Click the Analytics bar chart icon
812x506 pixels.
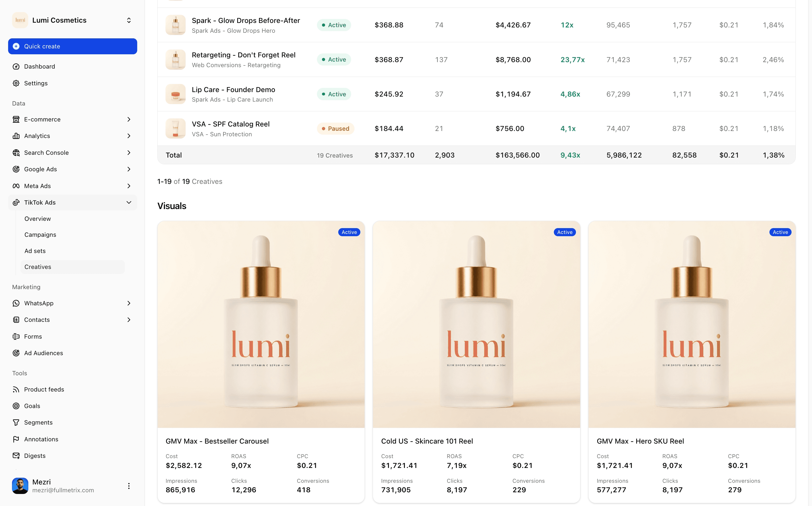pyautogui.click(x=16, y=136)
